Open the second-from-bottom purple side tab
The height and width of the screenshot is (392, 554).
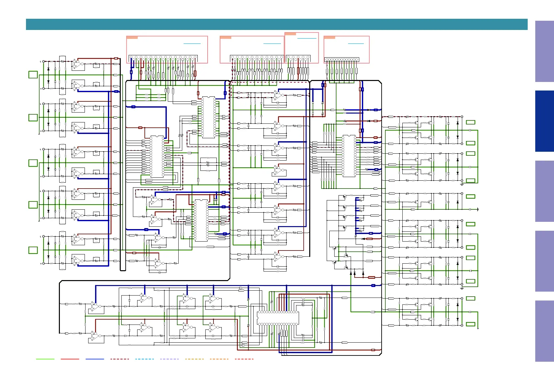544,261
